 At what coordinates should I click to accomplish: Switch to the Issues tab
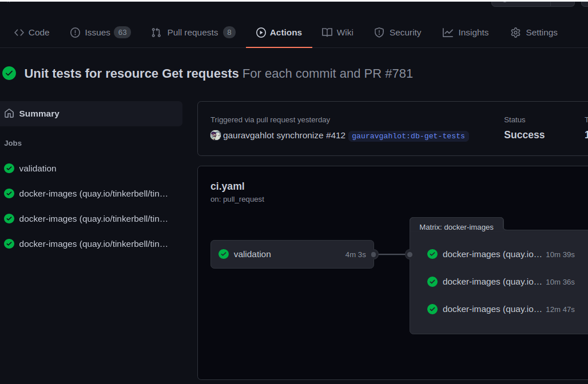tap(100, 33)
